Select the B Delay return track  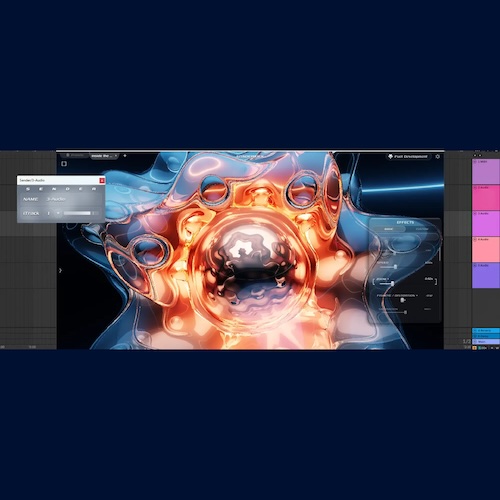point(486,336)
